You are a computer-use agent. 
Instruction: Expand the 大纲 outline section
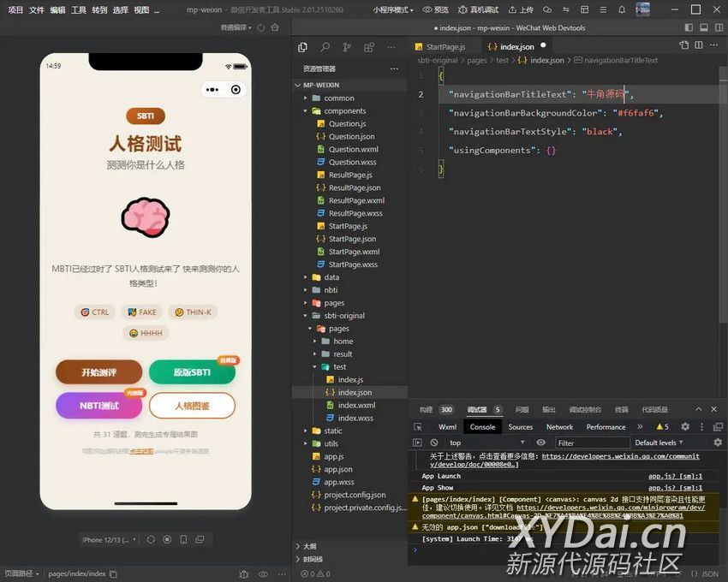309,546
